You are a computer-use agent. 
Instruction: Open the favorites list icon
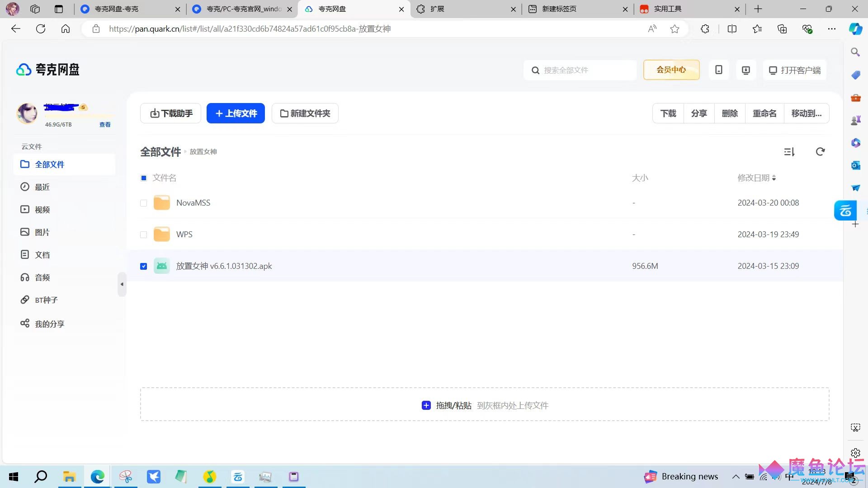point(757,29)
